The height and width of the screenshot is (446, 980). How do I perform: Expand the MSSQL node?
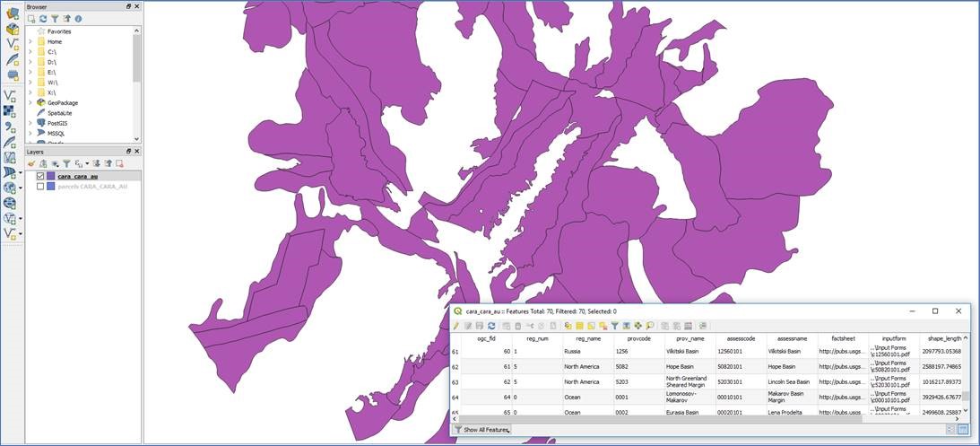(30, 133)
